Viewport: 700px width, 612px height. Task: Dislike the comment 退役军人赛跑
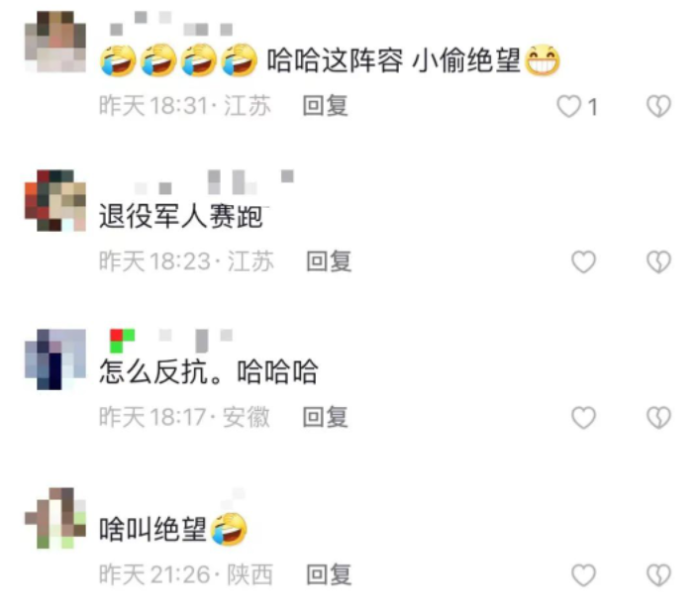pos(659,261)
